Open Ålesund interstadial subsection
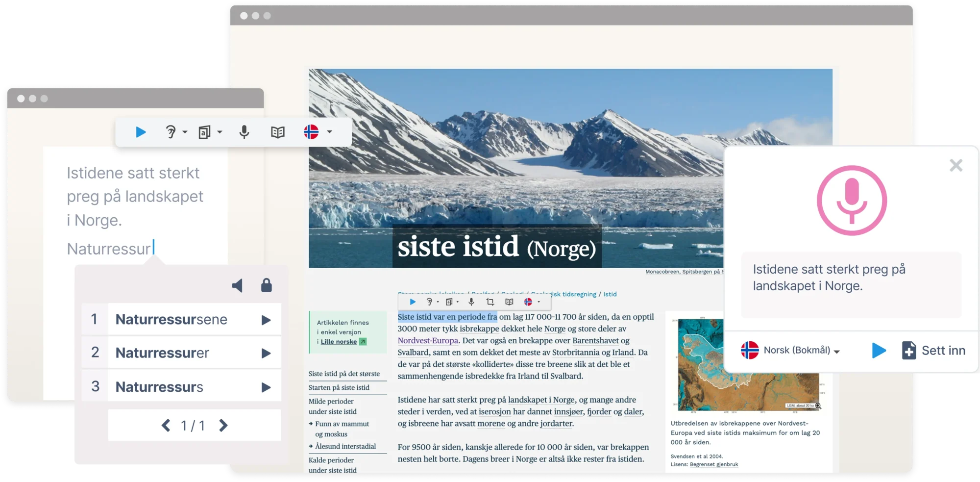 click(x=345, y=446)
